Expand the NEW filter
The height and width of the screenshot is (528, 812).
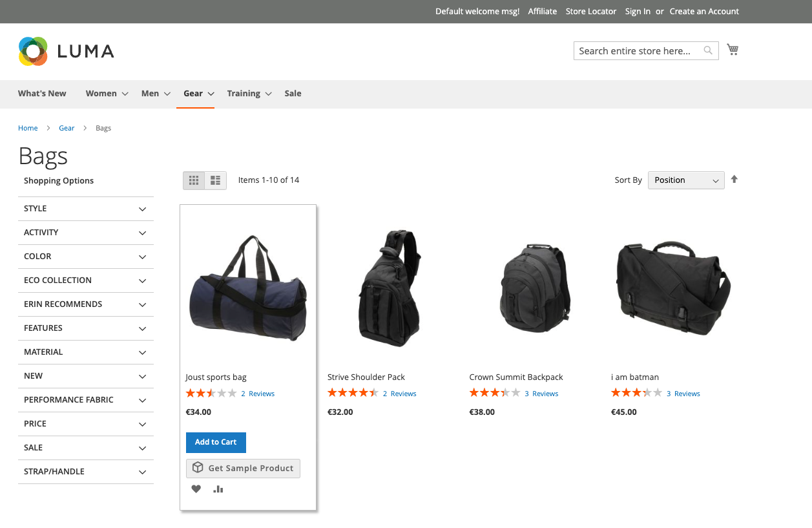pos(86,376)
